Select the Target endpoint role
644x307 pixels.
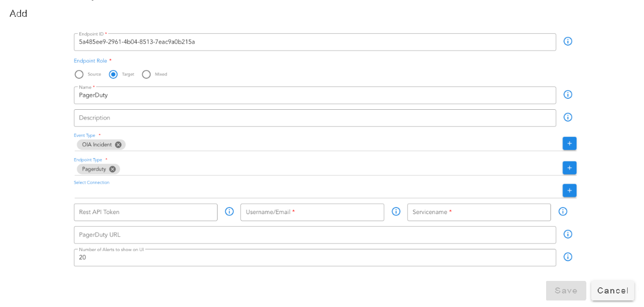[x=113, y=74]
